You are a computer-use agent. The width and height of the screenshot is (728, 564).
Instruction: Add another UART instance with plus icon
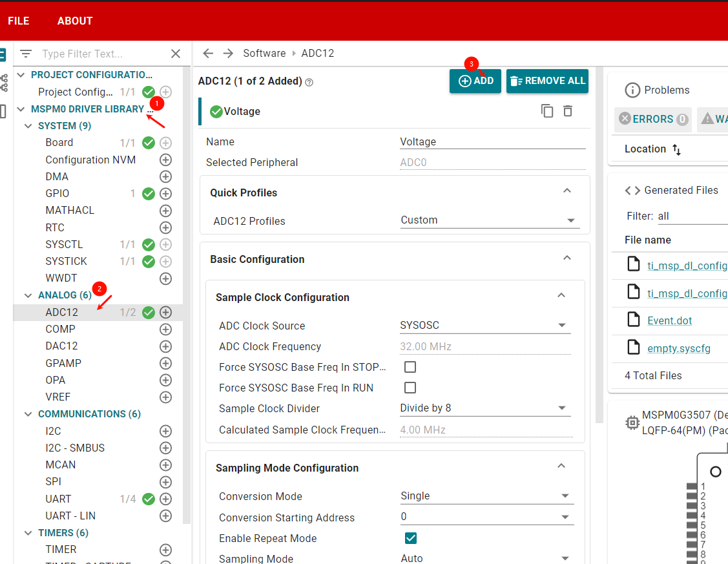pos(166,499)
